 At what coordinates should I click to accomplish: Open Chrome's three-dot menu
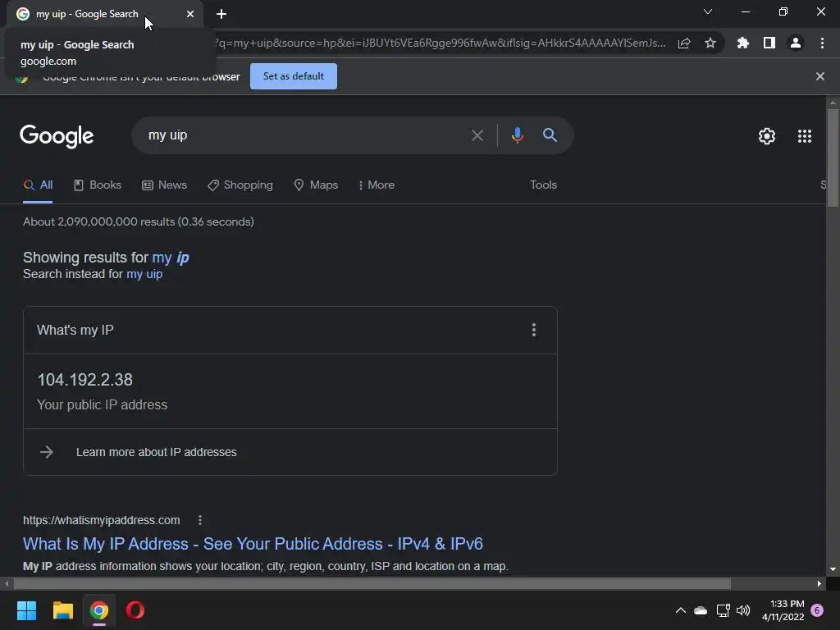(x=822, y=43)
